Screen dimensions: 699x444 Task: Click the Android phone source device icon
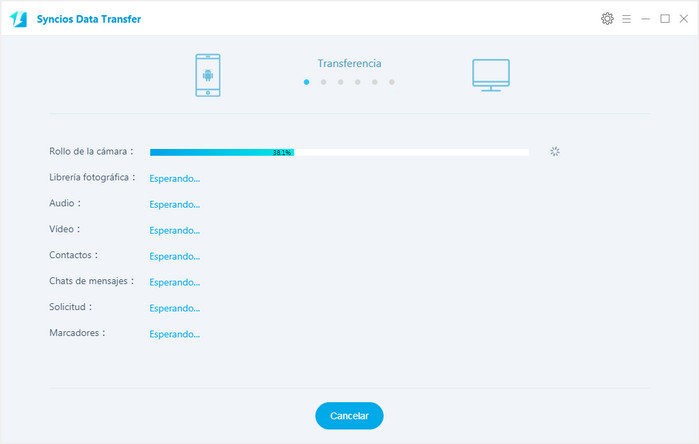pyautogui.click(x=208, y=75)
